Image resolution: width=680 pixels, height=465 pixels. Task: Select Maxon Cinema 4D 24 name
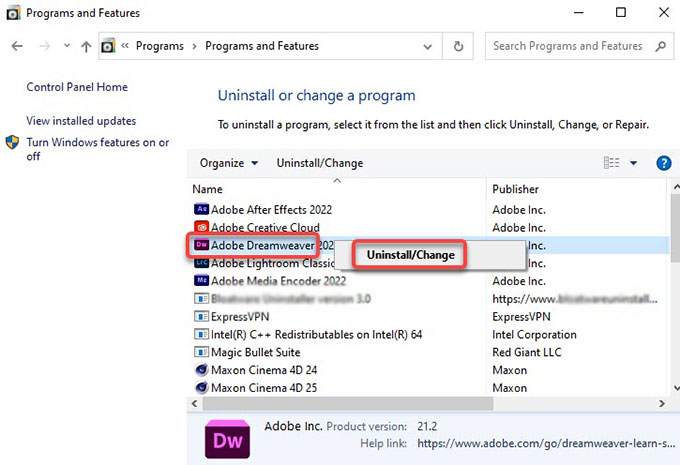[x=264, y=370]
